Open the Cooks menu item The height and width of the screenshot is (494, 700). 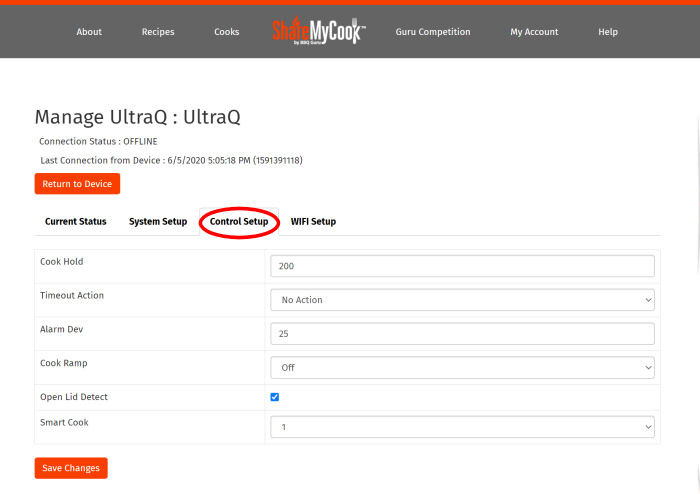click(x=227, y=32)
